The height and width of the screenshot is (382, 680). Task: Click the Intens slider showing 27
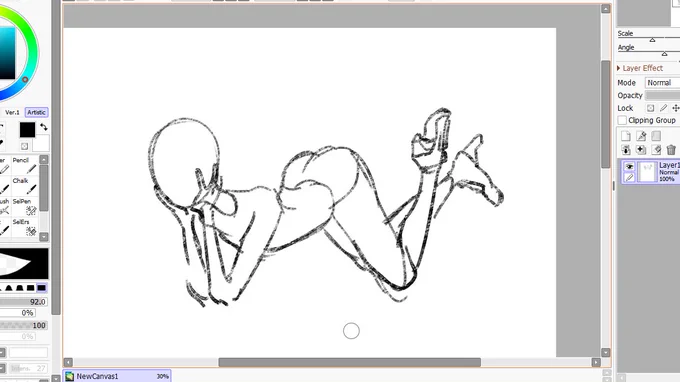[x=28, y=368]
